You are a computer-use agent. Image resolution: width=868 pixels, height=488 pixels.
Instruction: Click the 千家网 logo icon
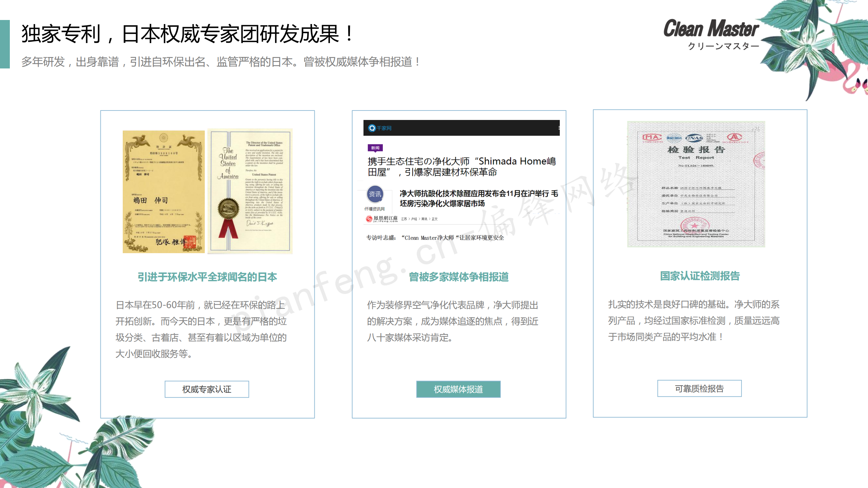coord(372,128)
